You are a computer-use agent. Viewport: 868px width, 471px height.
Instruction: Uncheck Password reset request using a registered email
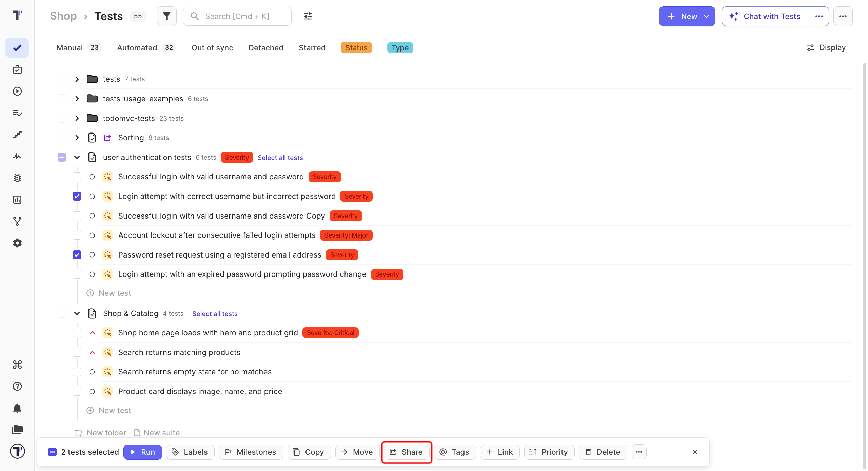[x=77, y=255]
